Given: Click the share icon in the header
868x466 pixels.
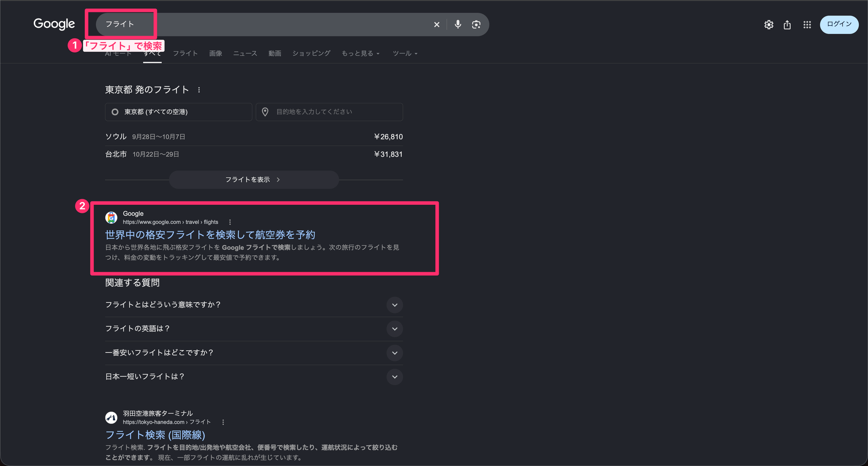Looking at the screenshot, I should 787,25.
